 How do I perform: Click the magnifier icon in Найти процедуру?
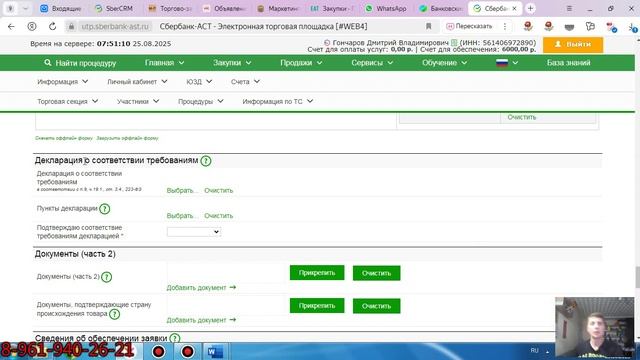coord(48,63)
